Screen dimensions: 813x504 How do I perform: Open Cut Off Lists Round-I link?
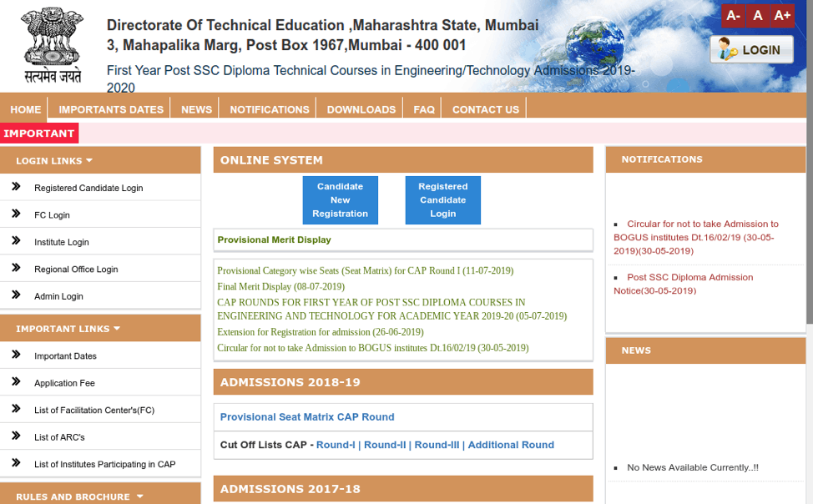click(336, 445)
